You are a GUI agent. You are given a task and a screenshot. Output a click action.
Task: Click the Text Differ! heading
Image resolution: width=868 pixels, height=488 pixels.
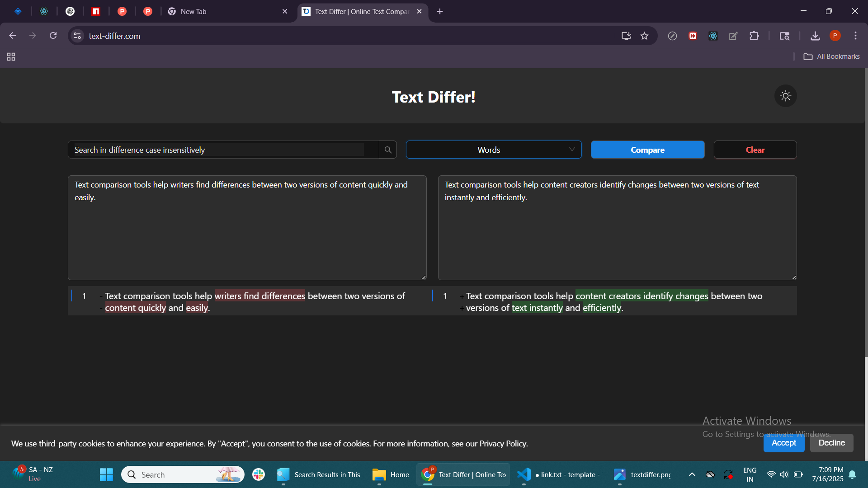(433, 97)
